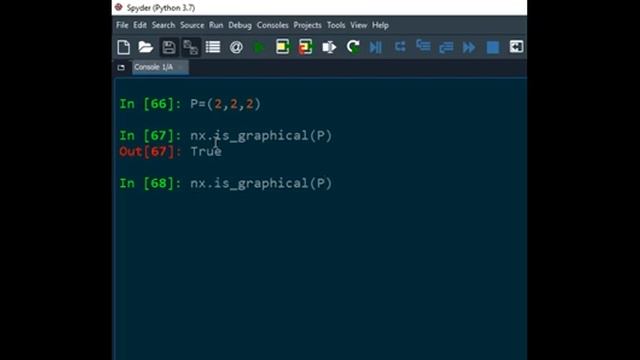Open the Source menu
640x360 pixels.
click(x=192, y=25)
